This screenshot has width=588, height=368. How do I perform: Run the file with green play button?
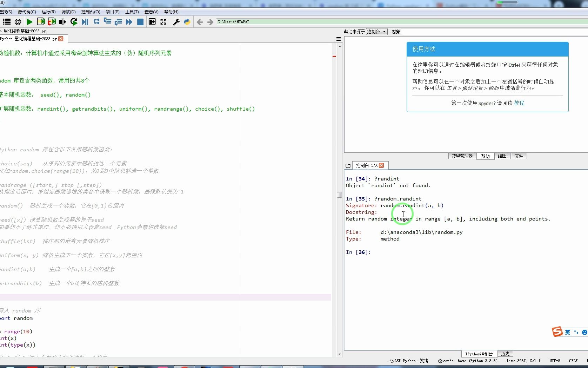(x=30, y=22)
